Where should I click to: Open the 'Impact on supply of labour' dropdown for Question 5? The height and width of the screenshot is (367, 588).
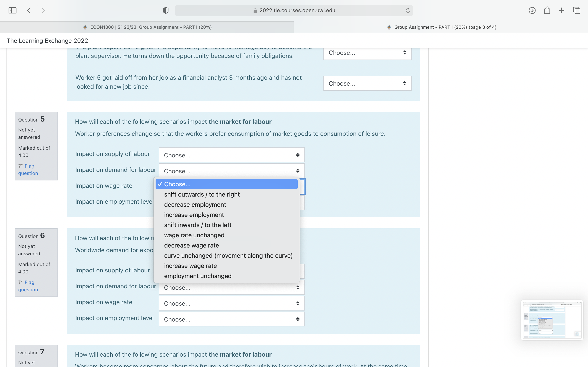tap(231, 155)
